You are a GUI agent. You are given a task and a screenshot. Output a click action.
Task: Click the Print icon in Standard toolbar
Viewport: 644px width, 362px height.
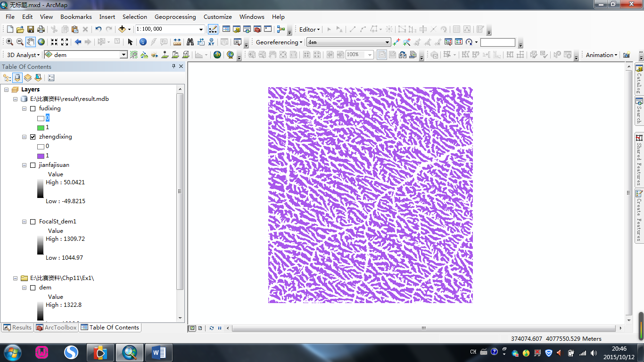[x=41, y=29]
